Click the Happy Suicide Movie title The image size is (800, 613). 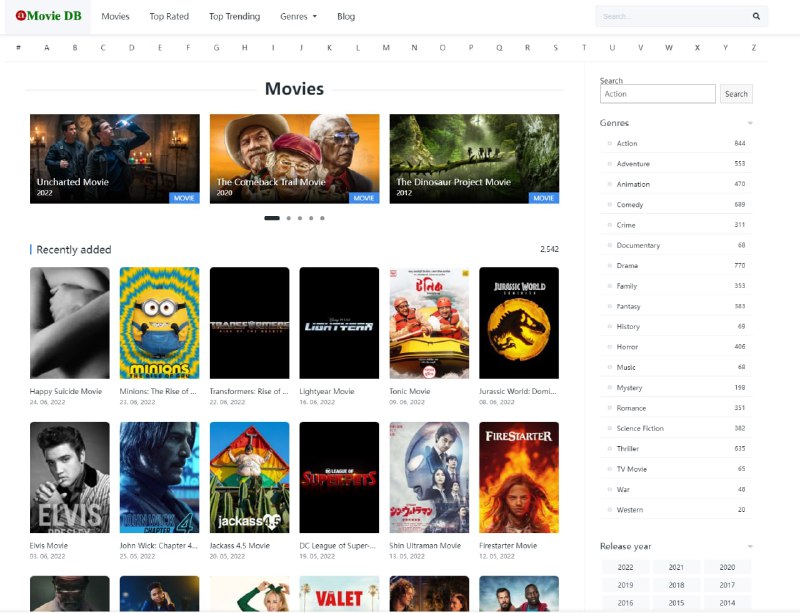[66, 391]
